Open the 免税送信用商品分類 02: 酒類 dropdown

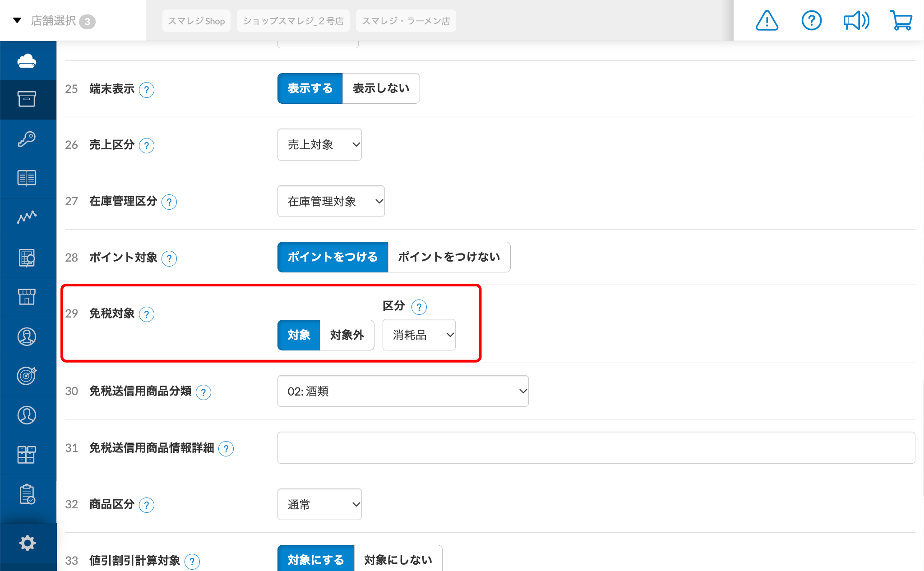coord(403,391)
